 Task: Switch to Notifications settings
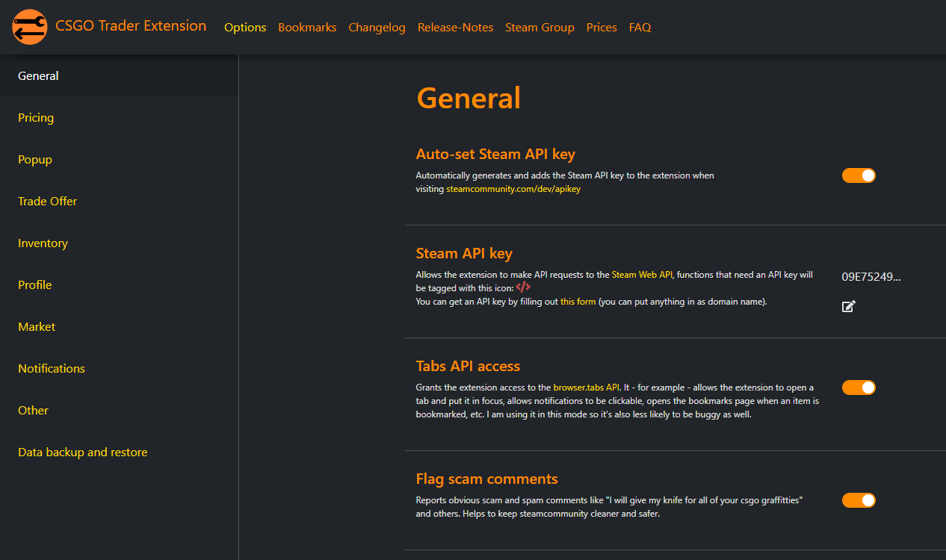click(x=119, y=369)
